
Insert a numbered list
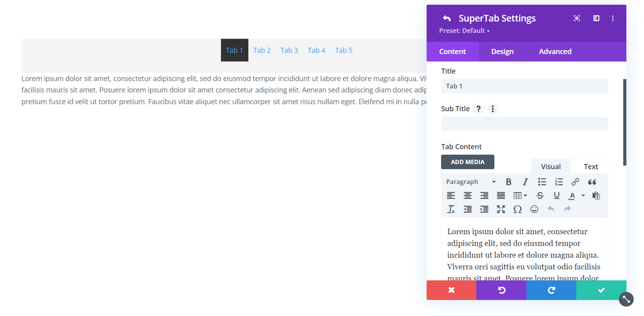click(558, 182)
